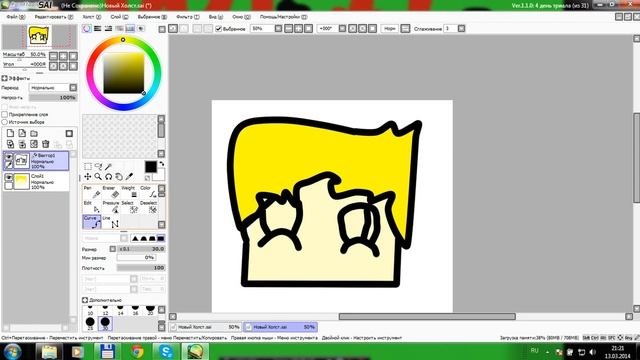Switch to first Новый Холст.sai tab
This screenshot has height=360, width=640.
coord(205,327)
